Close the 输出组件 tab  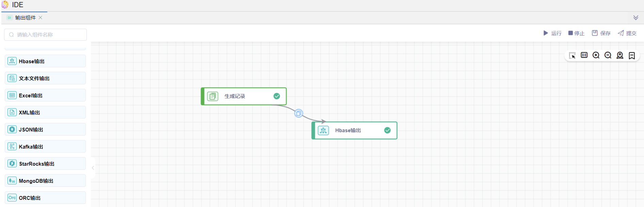[41, 18]
